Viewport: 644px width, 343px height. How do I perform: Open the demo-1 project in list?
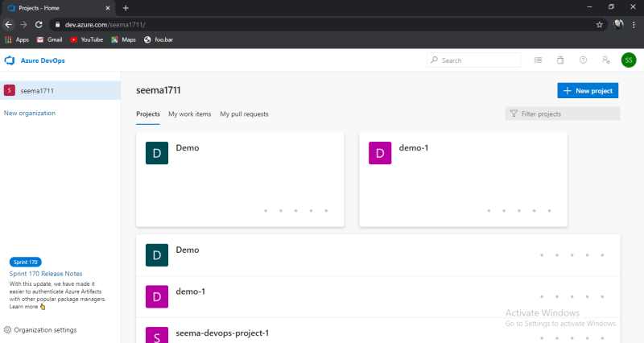[378, 296]
